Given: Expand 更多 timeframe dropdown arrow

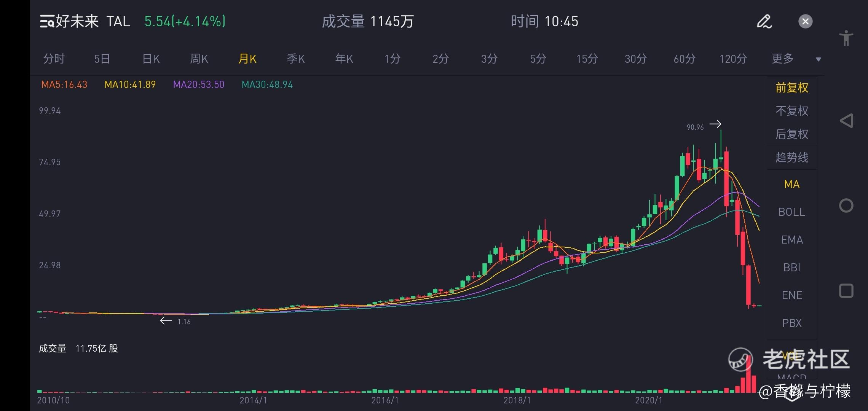Looking at the screenshot, I should click(x=818, y=59).
